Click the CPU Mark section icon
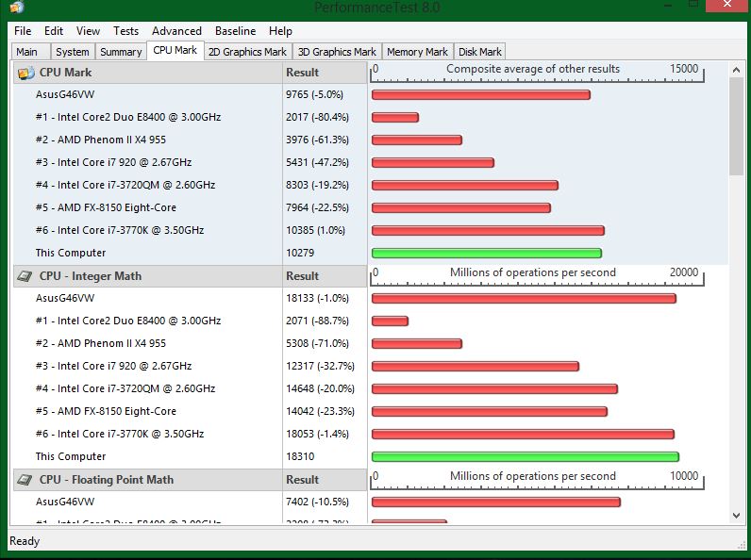Viewport: 751px width, 560px height. pos(25,73)
